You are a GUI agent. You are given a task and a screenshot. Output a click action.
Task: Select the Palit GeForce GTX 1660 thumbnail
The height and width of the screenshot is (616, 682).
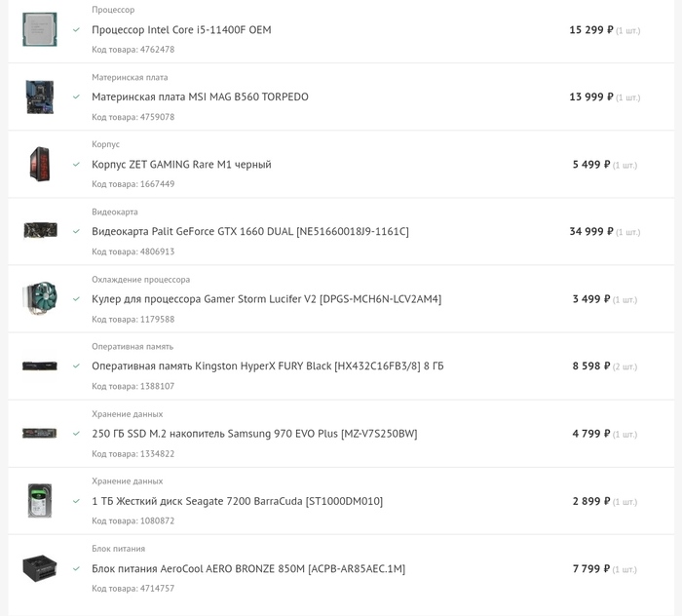click(x=40, y=231)
